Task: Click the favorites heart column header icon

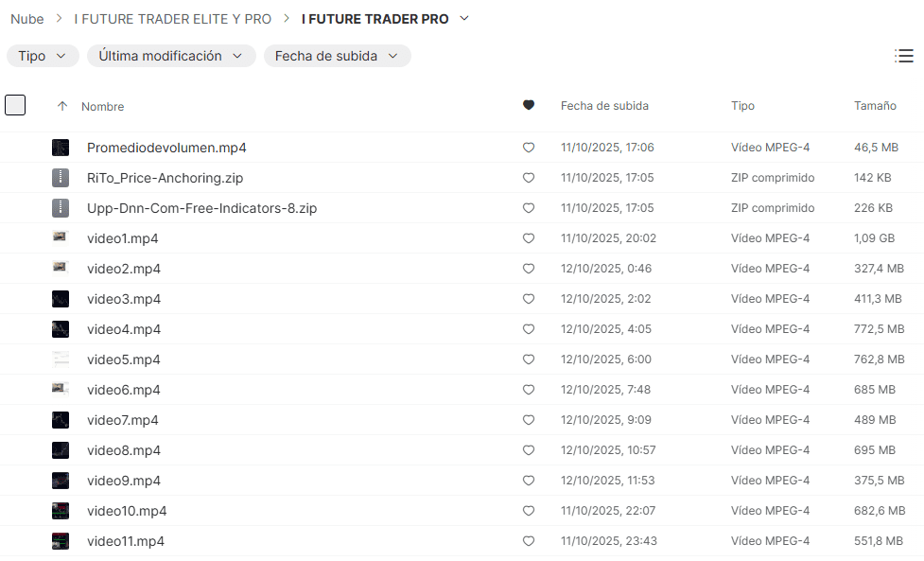Action: (x=529, y=105)
